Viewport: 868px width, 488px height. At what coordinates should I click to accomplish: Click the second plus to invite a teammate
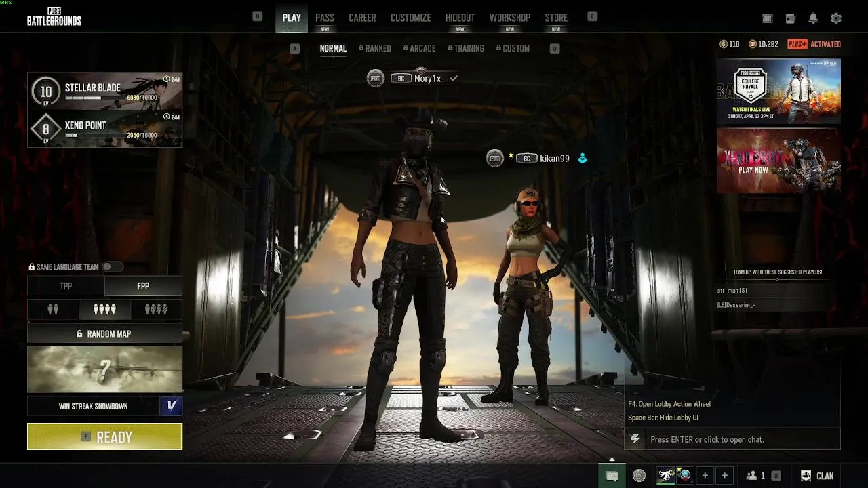[x=724, y=476]
